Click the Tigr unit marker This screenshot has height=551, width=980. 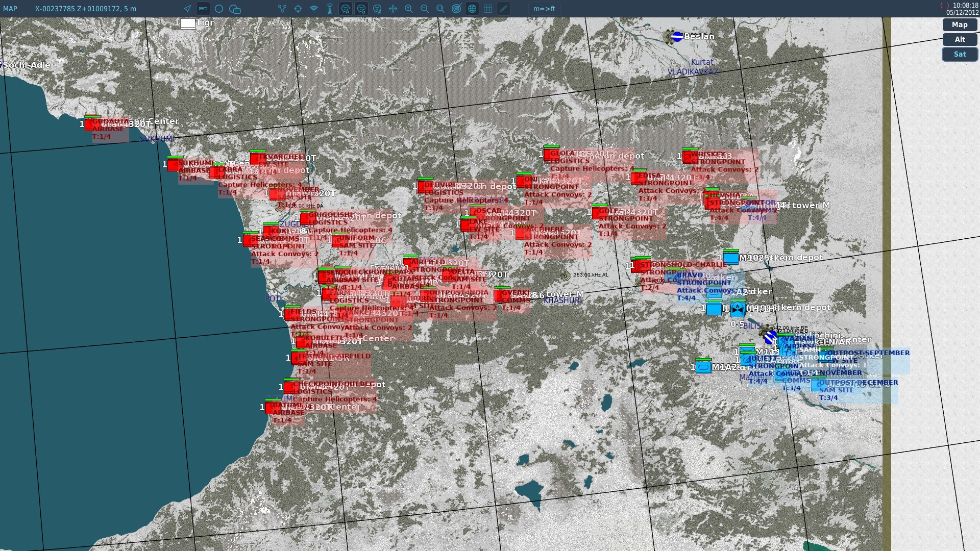coord(188,23)
